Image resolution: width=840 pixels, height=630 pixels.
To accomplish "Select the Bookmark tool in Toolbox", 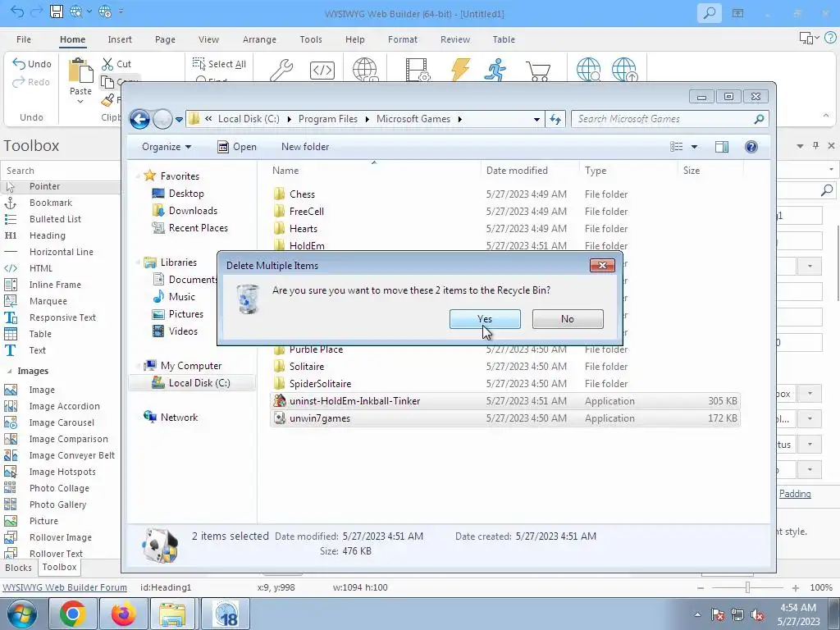I will pos(51,203).
